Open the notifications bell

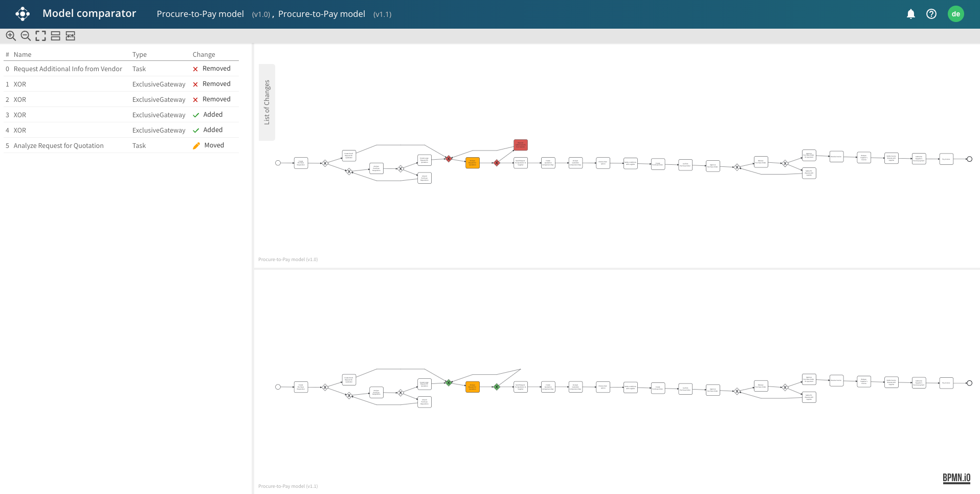910,14
